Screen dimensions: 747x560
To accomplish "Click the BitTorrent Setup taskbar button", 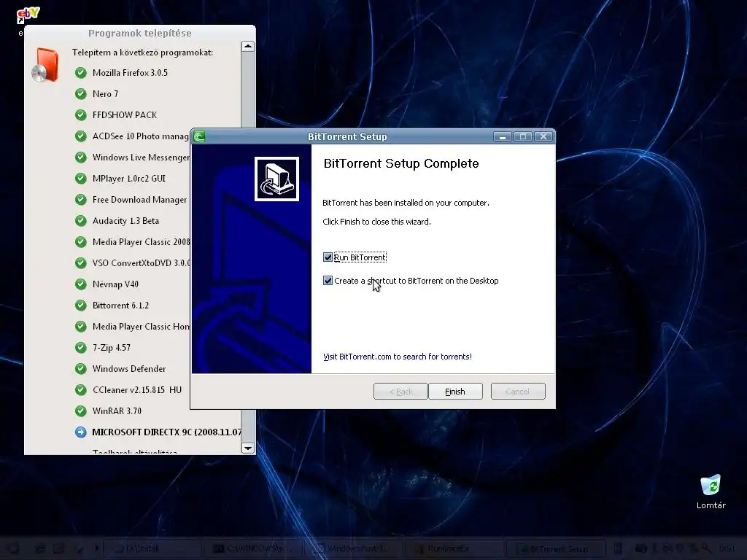I will (x=554, y=548).
